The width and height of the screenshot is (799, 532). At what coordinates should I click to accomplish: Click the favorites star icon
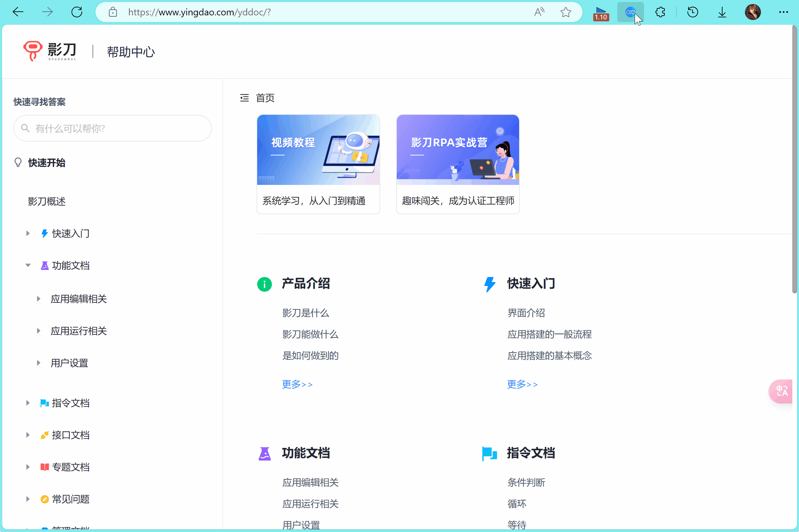click(566, 12)
